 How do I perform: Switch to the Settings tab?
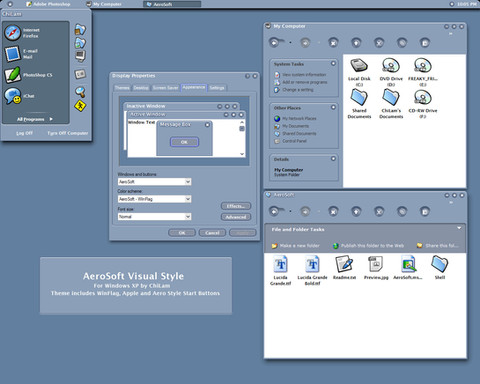click(x=217, y=88)
